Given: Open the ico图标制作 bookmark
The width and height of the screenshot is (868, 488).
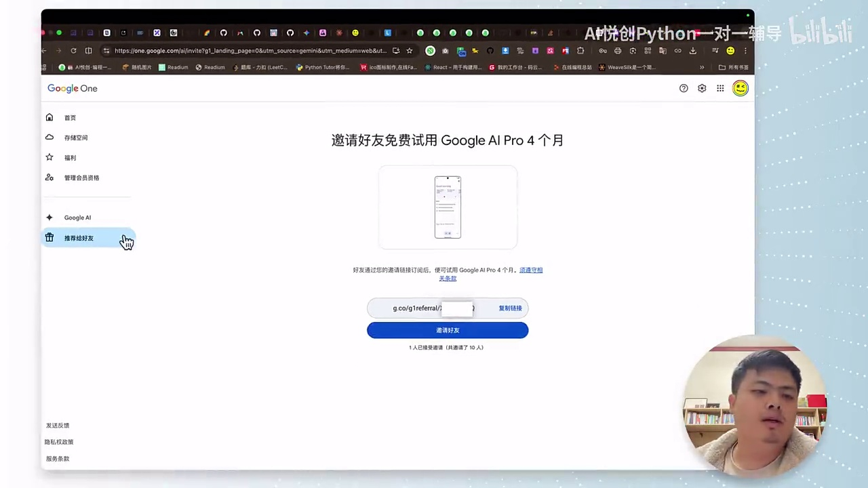Looking at the screenshot, I should tap(389, 67).
